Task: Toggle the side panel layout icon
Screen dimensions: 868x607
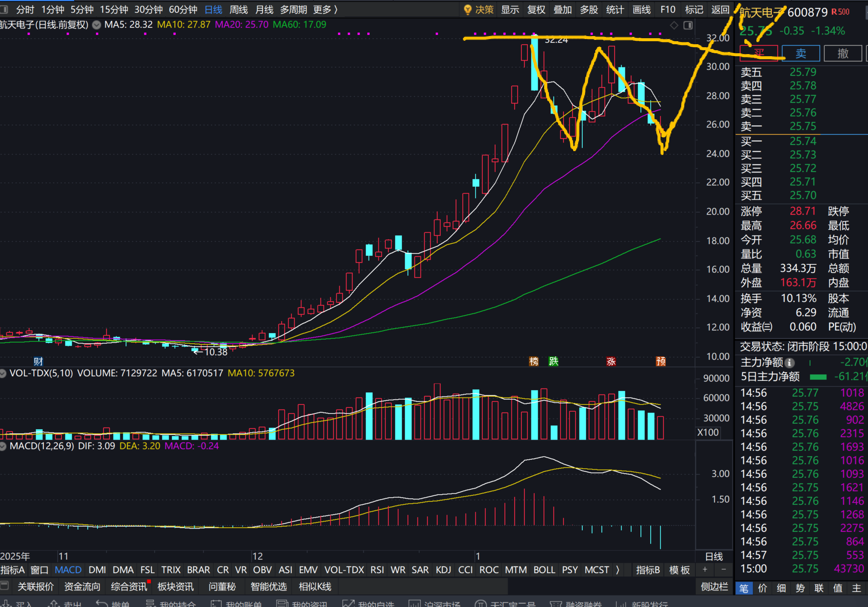Action: pos(688,25)
